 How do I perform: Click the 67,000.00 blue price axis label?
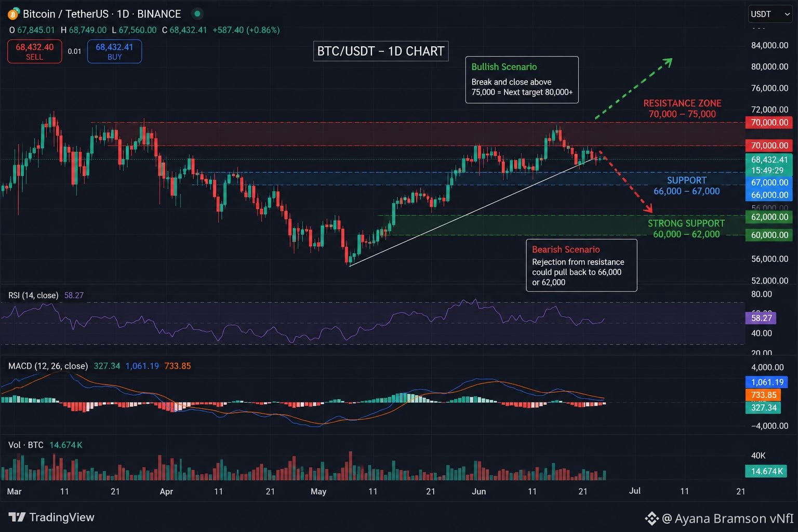pyautogui.click(x=769, y=182)
